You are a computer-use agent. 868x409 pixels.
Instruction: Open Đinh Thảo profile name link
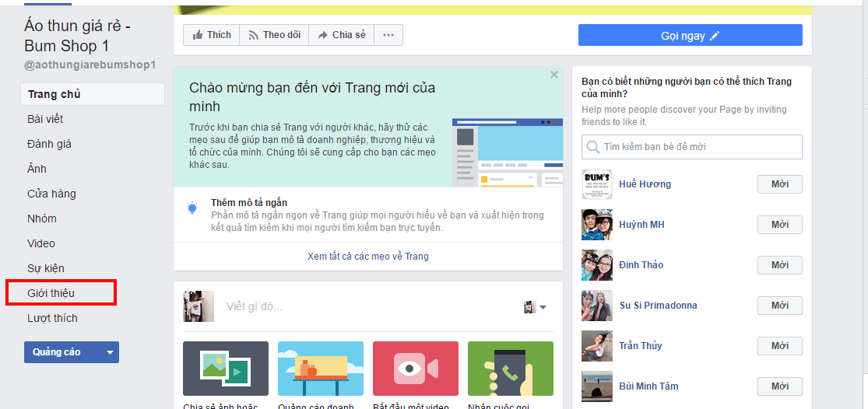(x=641, y=264)
